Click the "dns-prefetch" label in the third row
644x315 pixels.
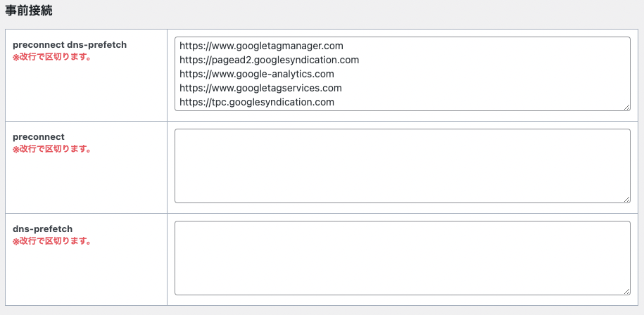[42, 229]
